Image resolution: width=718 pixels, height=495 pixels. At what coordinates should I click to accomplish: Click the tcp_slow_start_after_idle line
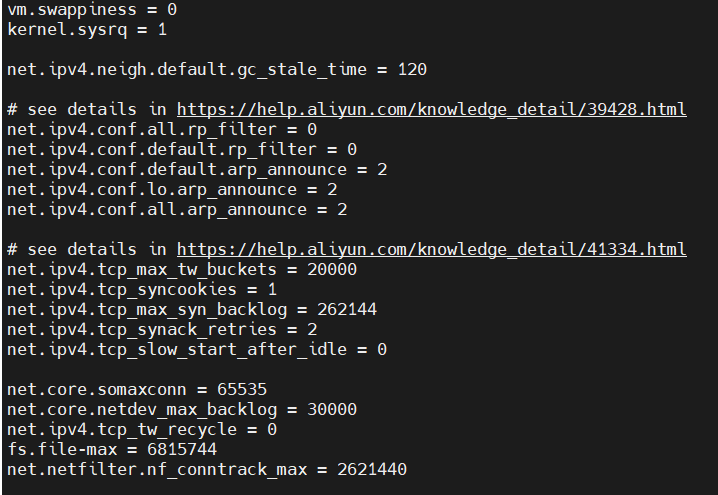coord(197,350)
